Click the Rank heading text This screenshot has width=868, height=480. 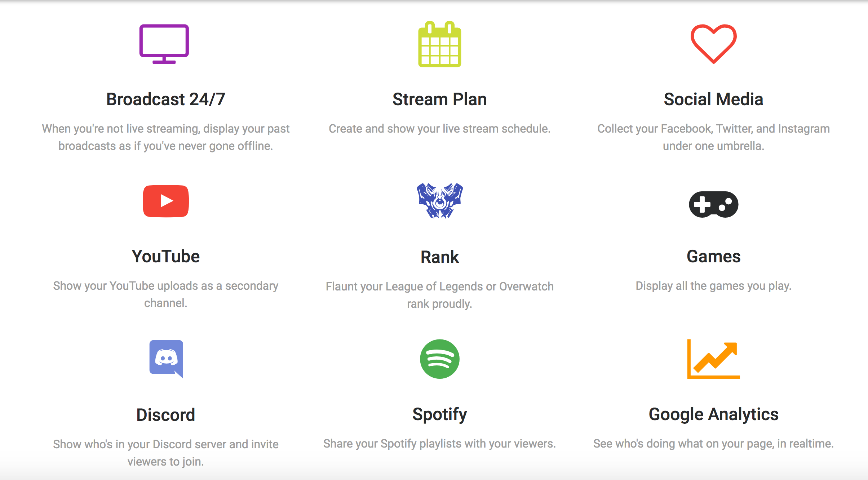(440, 257)
